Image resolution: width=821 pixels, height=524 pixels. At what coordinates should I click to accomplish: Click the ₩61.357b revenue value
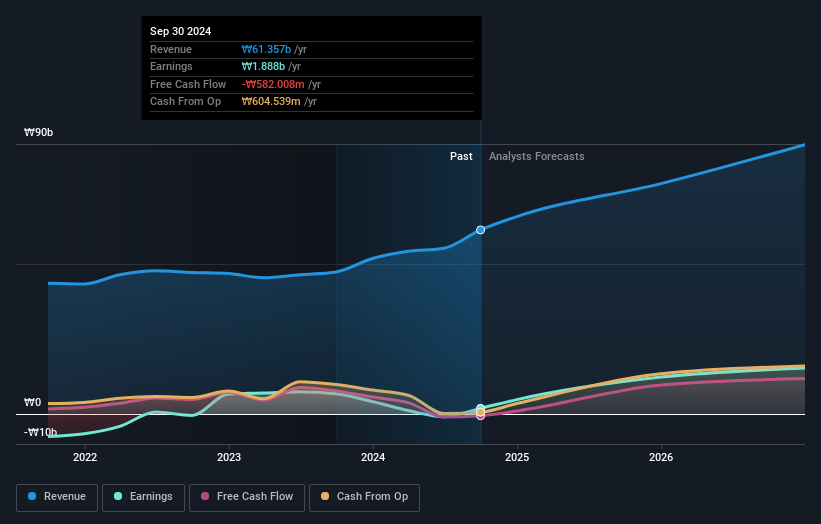pyautogui.click(x=266, y=49)
